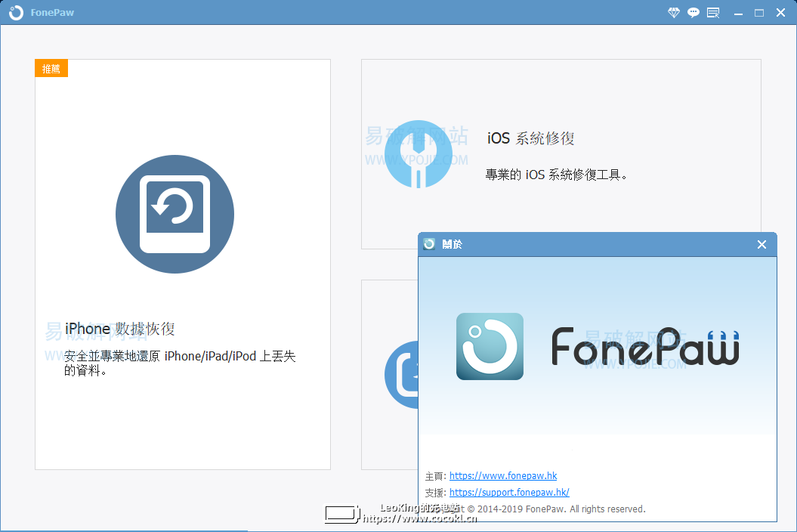Image resolution: width=797 pixels, height=532 pixels.
Task: Close the FonePaw main window
Action: (780, 13)
